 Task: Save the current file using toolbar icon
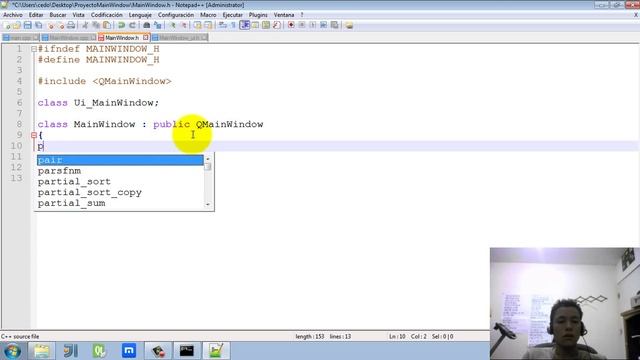[27, 25]
